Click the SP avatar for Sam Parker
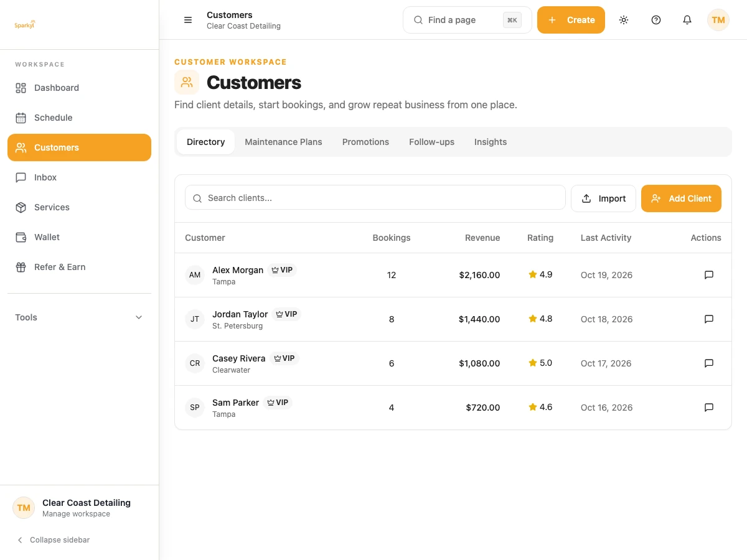The width and height of the screenshot is (747, 560). point(195,408)
